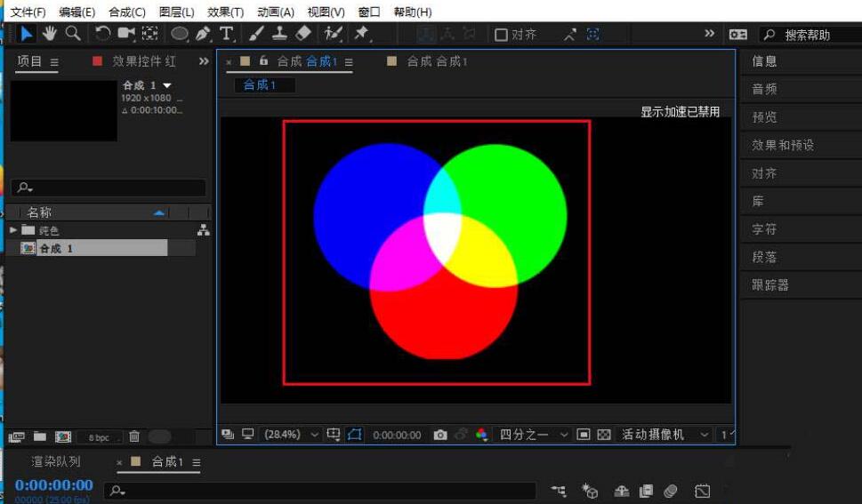Toggle mask and shape path visibility
Image resolution: width=862 pixels, height=504 pixels.
click(355, 435)
